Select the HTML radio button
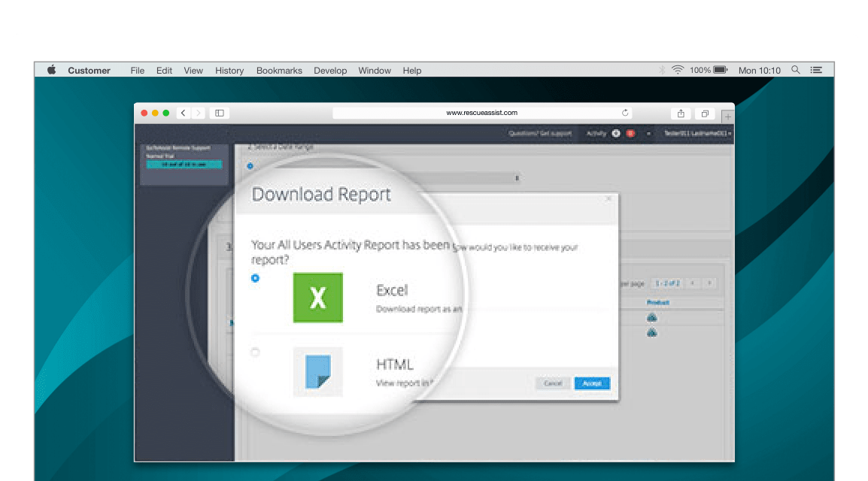868x481 pixels. tap(256, 352)
